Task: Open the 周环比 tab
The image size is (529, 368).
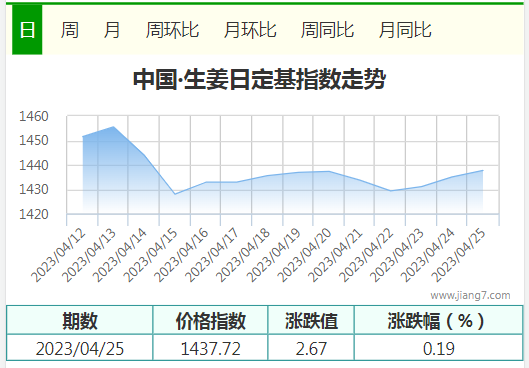Action: 172,30
